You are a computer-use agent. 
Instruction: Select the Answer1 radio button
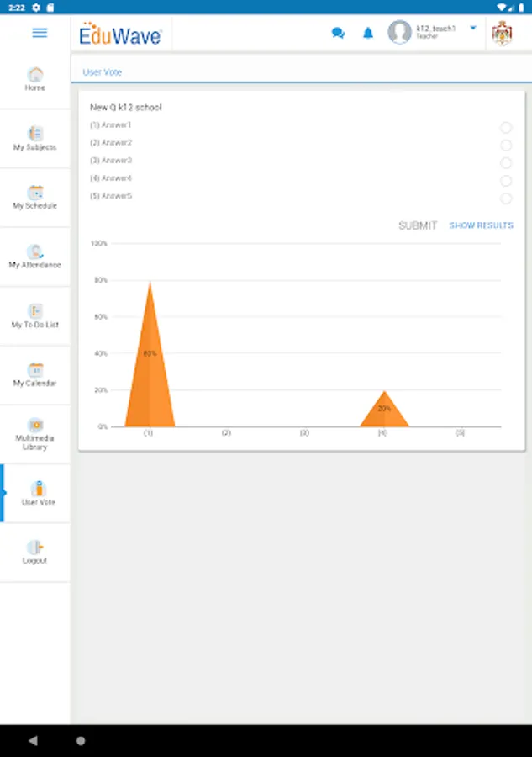(x=506, y=128)
